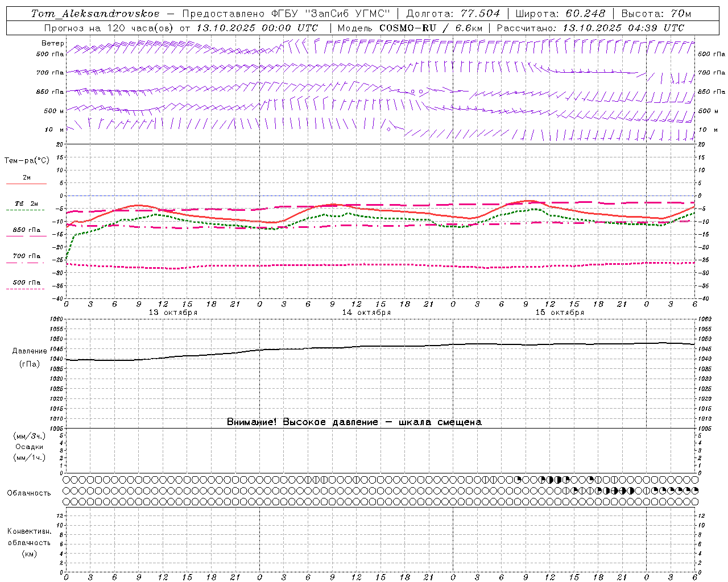
Task: Click the 'Облачность' cloud cover label
Action: click(29, 493)
